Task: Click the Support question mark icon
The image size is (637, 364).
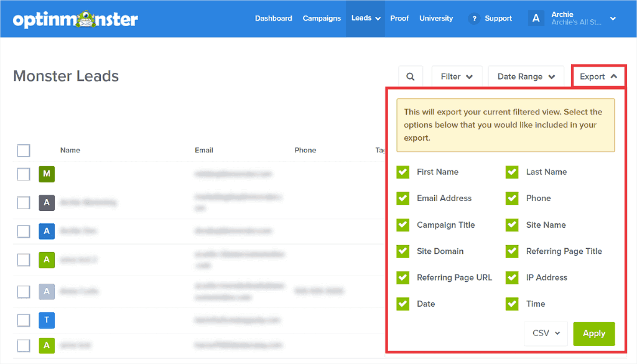Action: tap(474, 19)
